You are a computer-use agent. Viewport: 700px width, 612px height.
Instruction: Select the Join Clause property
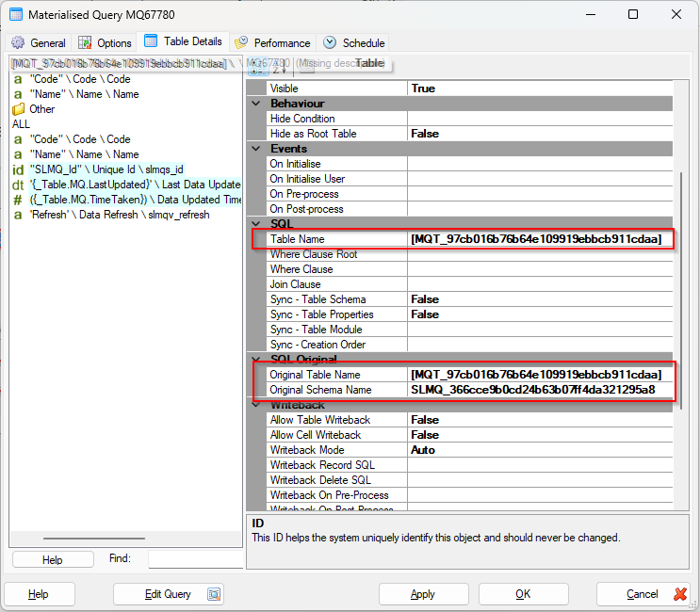(470, 284)
